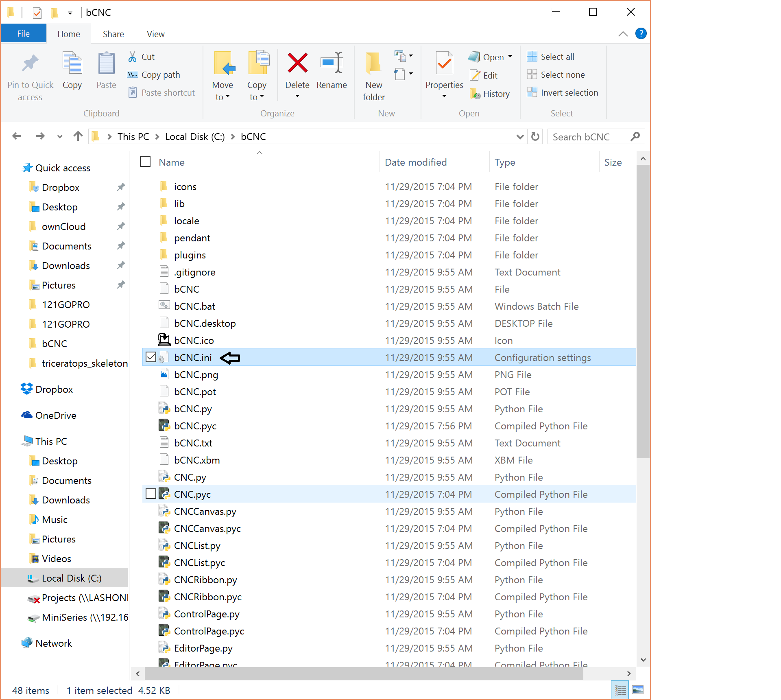Image resolution: width=781 pixels, height=700 pixels.
Task: Click the New folder icon
Action: click(373, 63)
